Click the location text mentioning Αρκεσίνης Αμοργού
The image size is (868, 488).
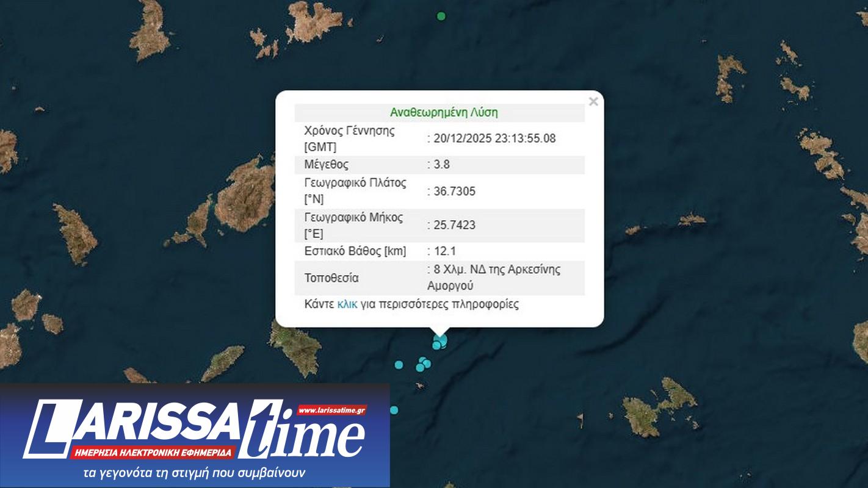494,278
